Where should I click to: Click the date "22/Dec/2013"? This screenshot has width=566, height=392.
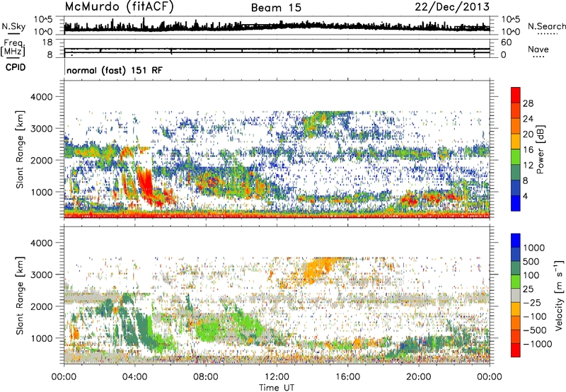click(x=452, y=7)
